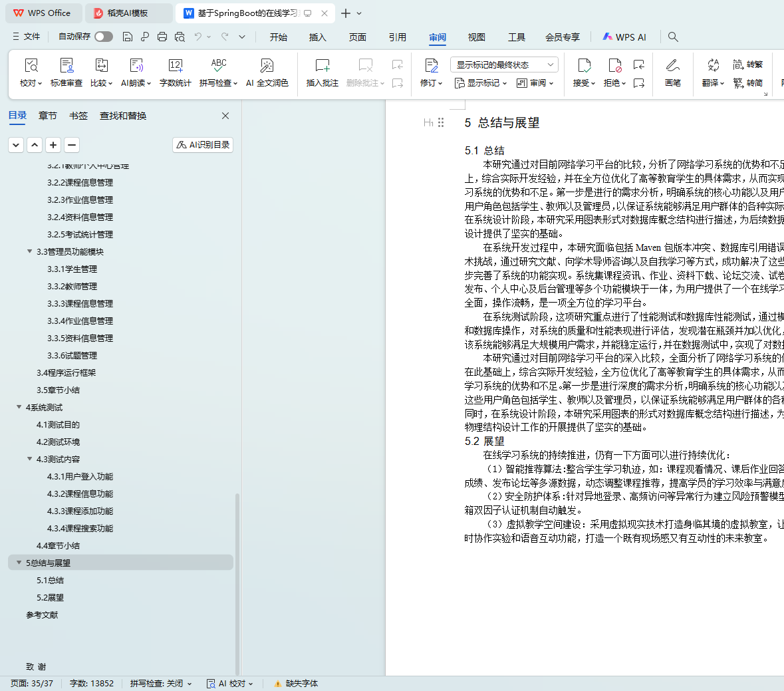
Task: Click the navigation pane vertical scrollbar
Action: pos(237,585)
